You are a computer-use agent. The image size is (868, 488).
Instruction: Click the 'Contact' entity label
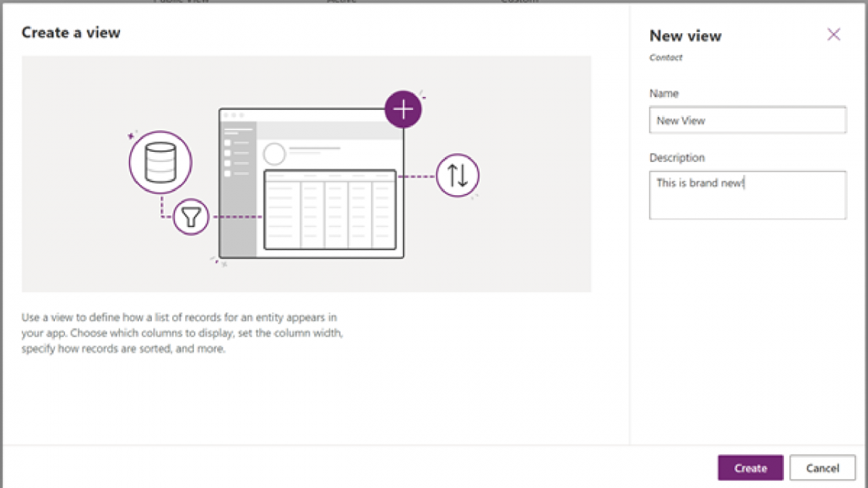665,57
